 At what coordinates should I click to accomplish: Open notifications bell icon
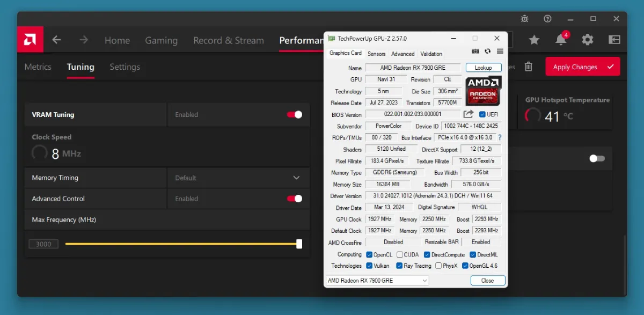[561, 40]
